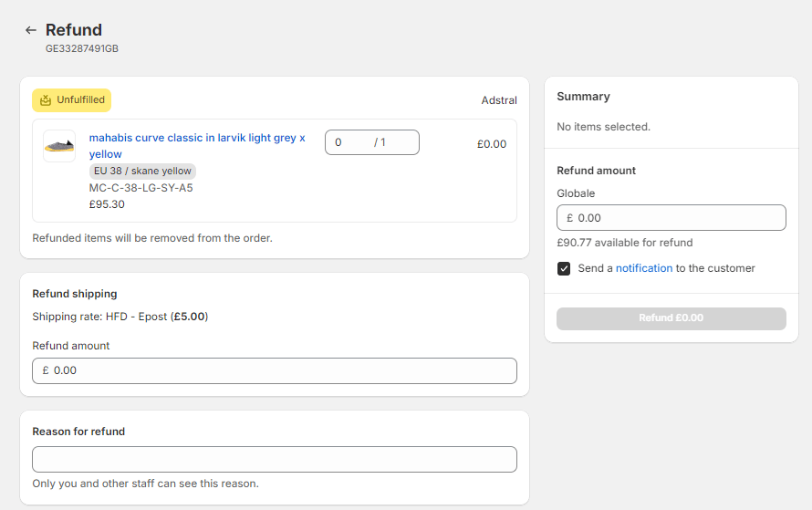Click the £ symbol in the Globale field

569,218
